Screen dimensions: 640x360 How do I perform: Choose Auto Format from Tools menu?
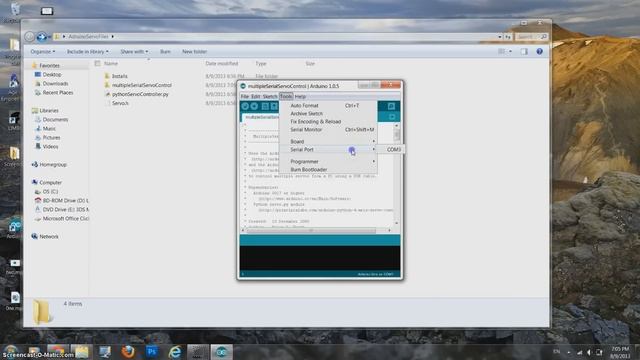328,106
